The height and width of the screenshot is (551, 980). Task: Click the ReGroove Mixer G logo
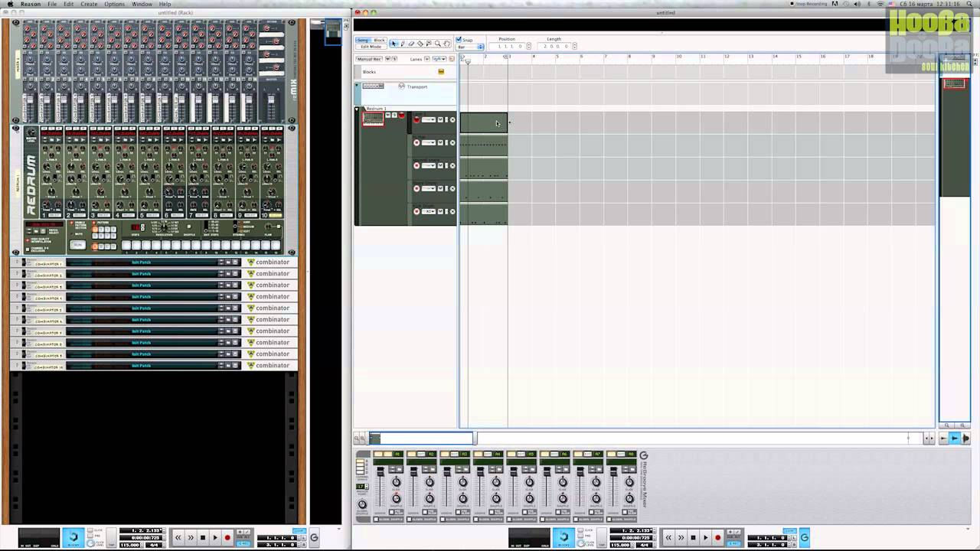click(x=644, y=455)
